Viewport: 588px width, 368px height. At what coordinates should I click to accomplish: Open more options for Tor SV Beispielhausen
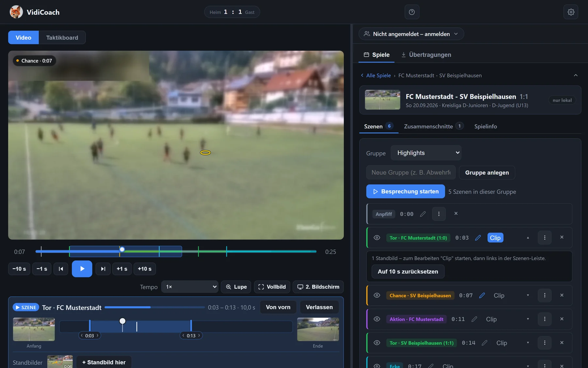click(x=545, y=343)
